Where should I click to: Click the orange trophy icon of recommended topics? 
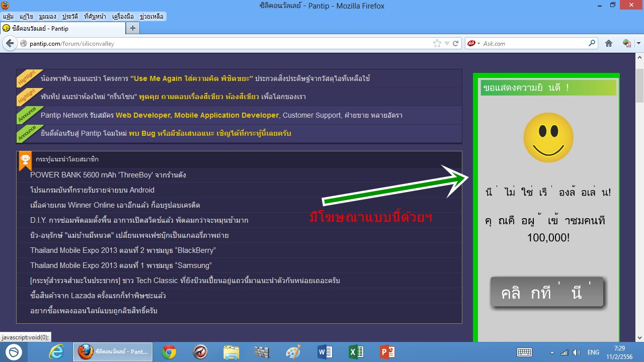click(x=25, y=160)
